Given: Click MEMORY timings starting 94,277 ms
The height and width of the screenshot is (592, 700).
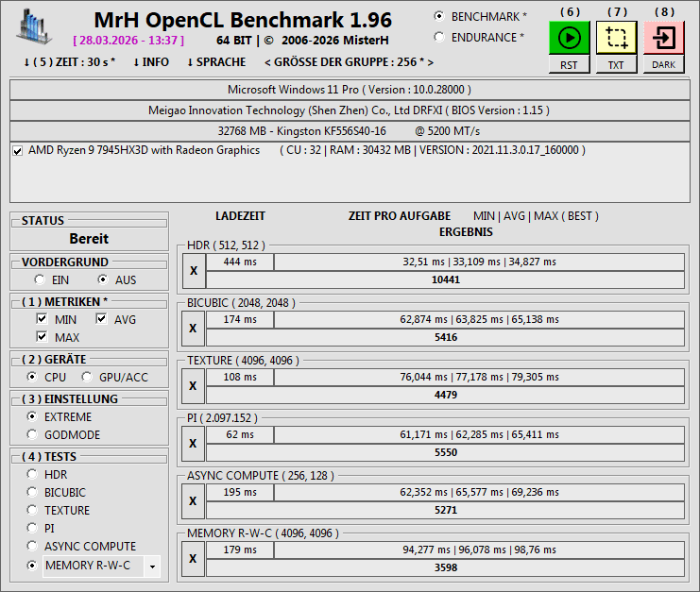Looking at the screenshot, I should point(479,550).
